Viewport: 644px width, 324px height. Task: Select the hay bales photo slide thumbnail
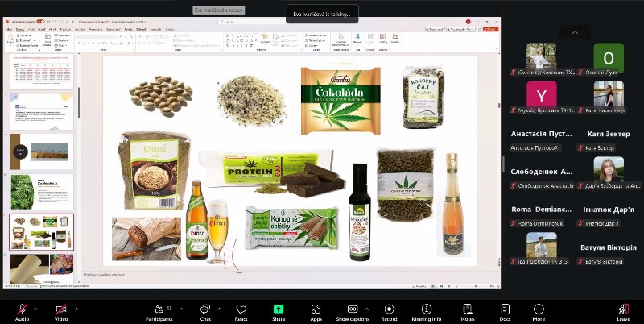tap(42, 152)
